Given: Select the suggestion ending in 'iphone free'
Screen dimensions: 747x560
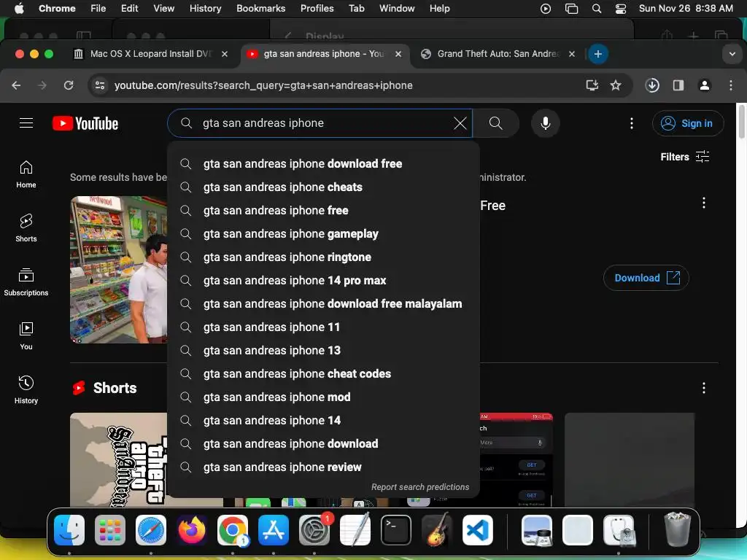Looking at the screenshot, I should click(323, 211).
